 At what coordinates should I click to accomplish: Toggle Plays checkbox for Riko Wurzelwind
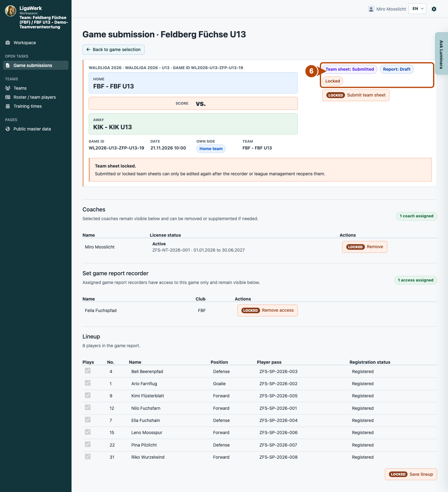click(x=88, y=457)
